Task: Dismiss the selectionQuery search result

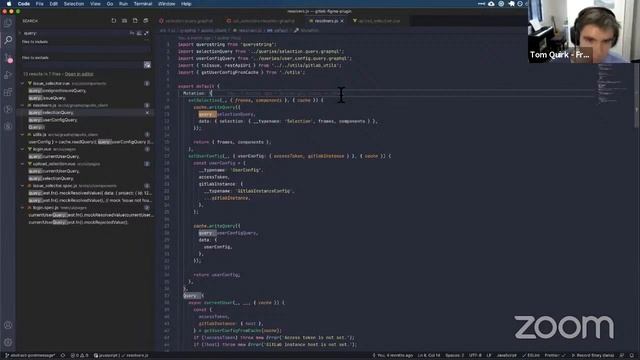Action: coord(147,113)
